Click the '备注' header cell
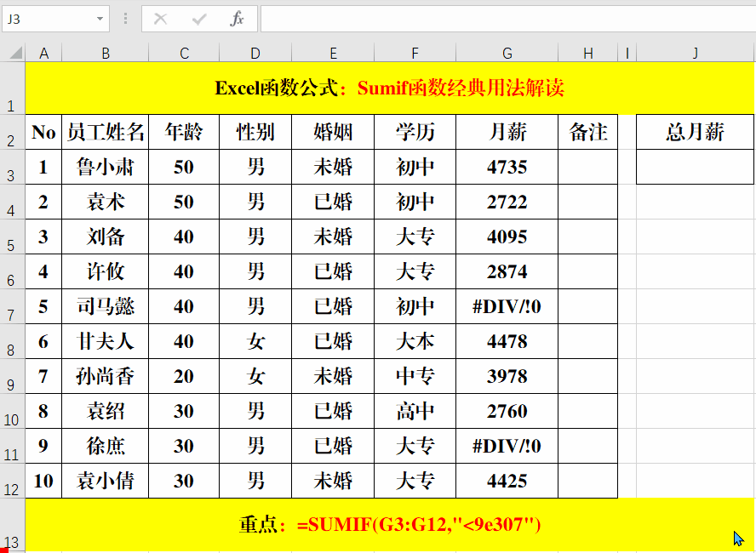 click(x=587, y=132)
